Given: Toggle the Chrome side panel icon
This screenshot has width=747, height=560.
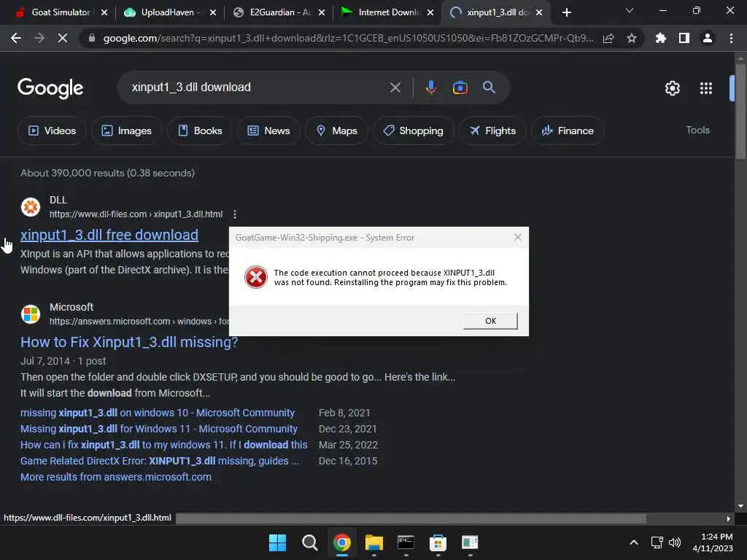Looking at the screenshot, I should point(684,38).
